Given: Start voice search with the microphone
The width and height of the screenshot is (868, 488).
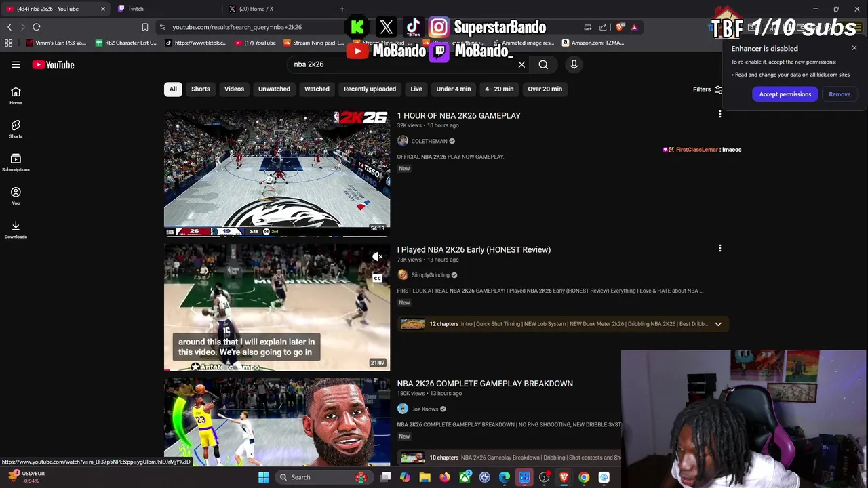Looking at the screenshot, I should click(x=574, y=64).
